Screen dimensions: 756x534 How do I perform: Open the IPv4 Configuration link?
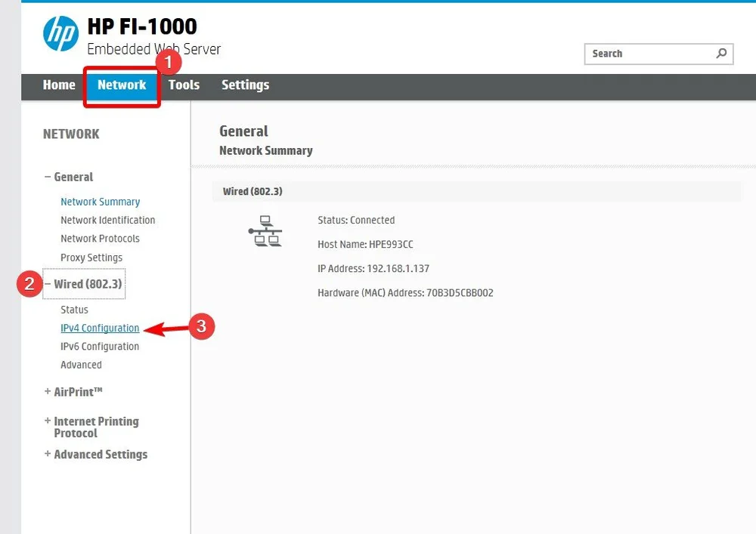[x=100, y=328]
